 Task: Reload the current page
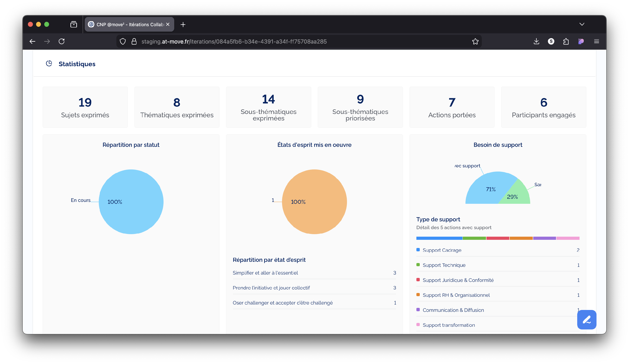[62, 41]
